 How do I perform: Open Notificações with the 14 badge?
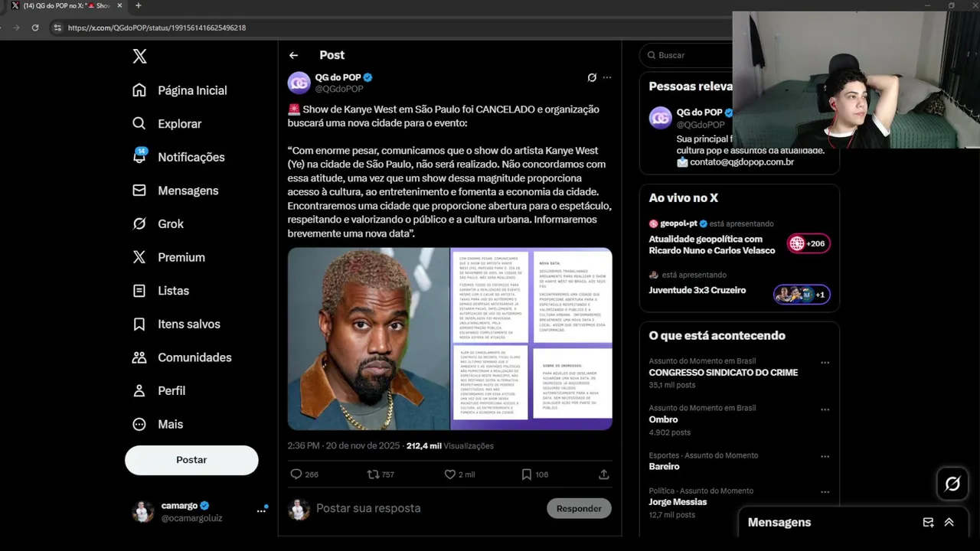point(178,157)
